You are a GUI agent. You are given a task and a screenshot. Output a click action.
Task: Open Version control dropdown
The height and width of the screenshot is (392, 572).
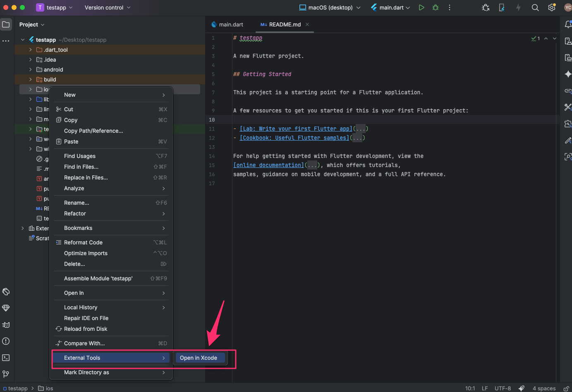(x=107, y=7)
